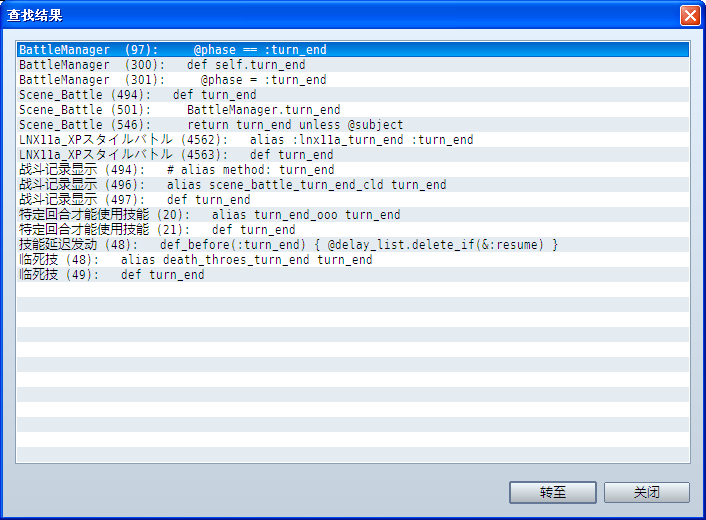Viewport: 706px width, 520px height.
Task: Select result 特定回合才能使用技能 (21) def turn_end
Action: pyautogui.click(x=353, y=230)
